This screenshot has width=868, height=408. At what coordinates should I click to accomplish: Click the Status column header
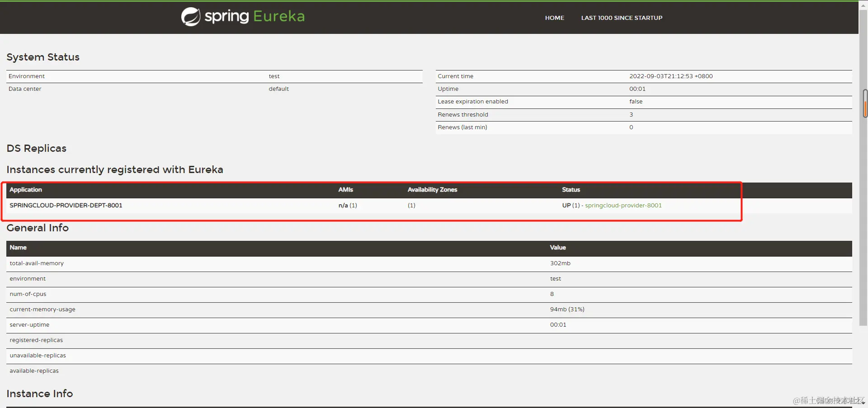coord(571,190)
